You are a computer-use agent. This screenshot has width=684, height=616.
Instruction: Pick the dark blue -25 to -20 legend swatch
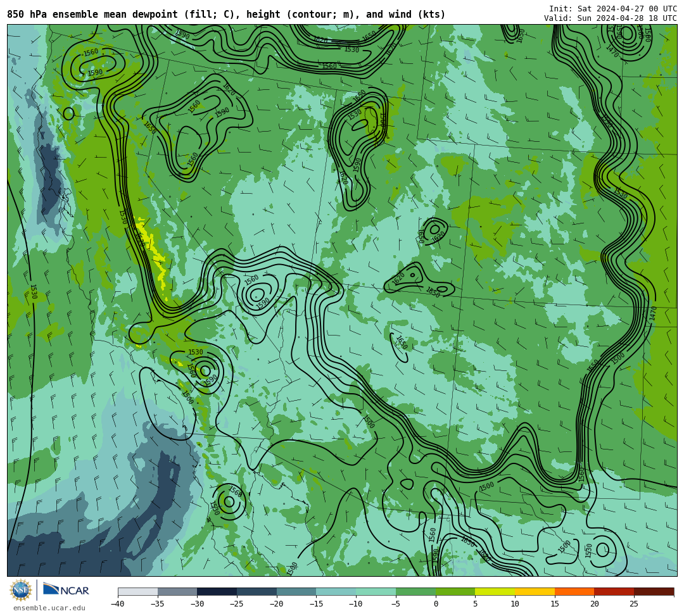click(x=256, y=591)
